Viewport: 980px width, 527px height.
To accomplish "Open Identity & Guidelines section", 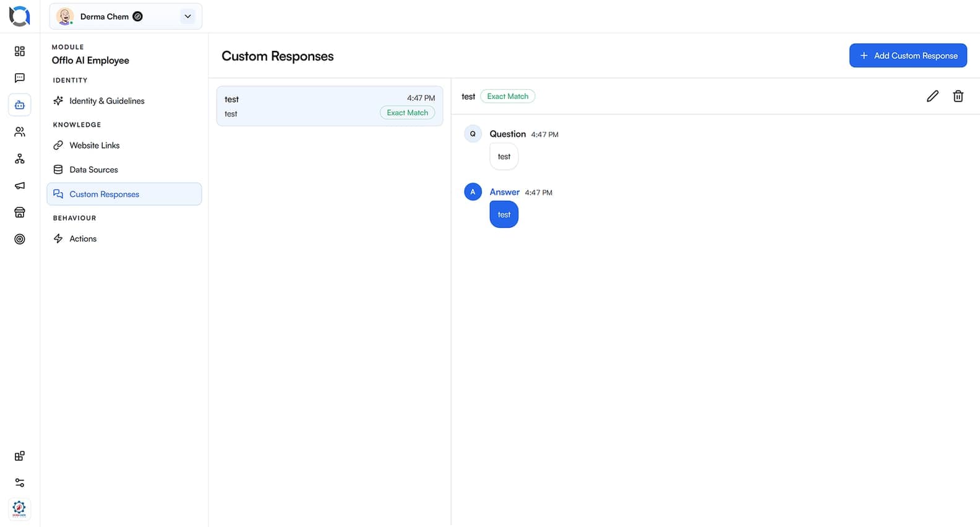I will (x=124, y=101).
